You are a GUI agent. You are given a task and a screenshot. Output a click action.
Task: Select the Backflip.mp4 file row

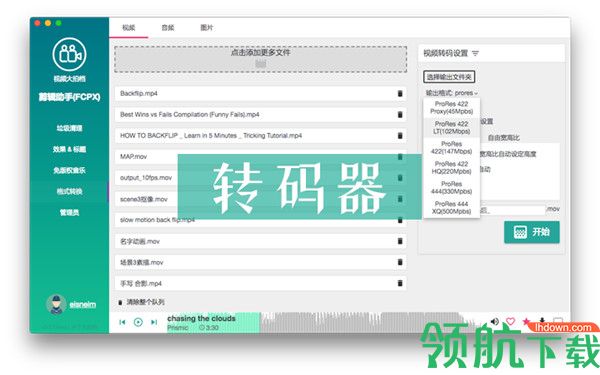coord(261,93)
